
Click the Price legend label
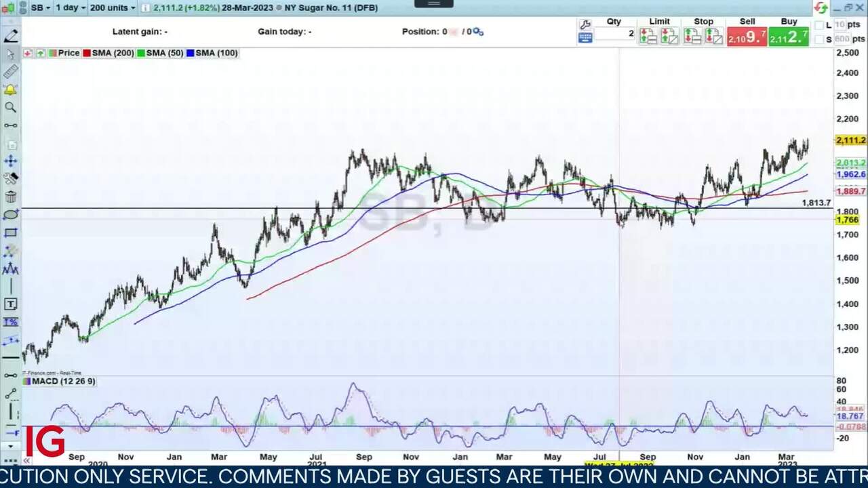click(x=68, y=53)
